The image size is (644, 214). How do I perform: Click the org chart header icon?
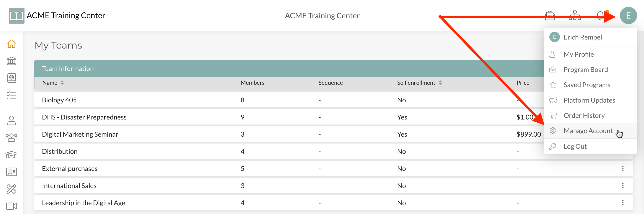pyautogui.click(x=575, y=16)
